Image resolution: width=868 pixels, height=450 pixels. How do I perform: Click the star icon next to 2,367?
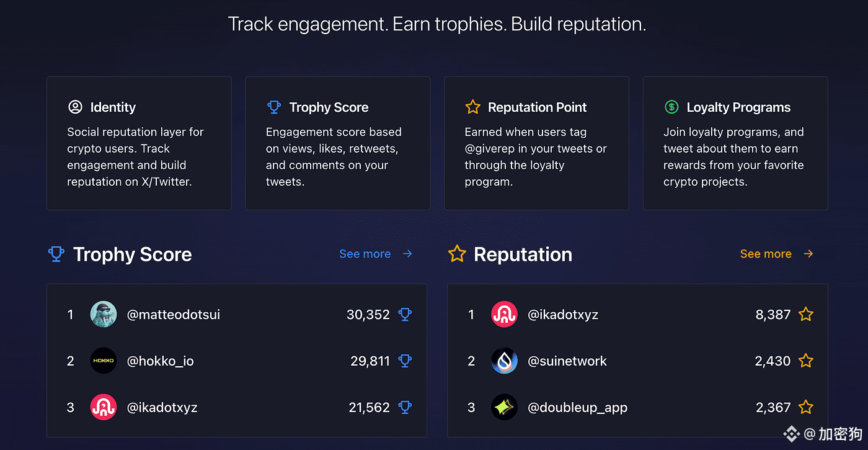[805, 408]
